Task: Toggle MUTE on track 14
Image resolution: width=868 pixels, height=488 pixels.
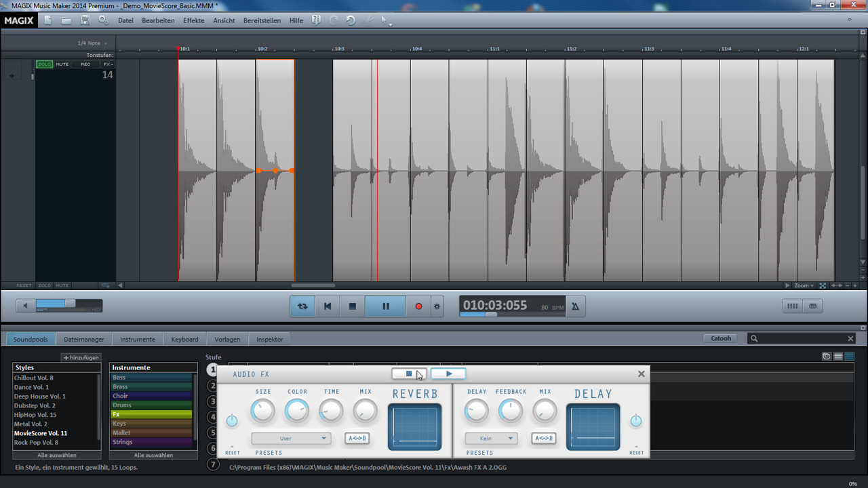Action: (x=62, y=64)
